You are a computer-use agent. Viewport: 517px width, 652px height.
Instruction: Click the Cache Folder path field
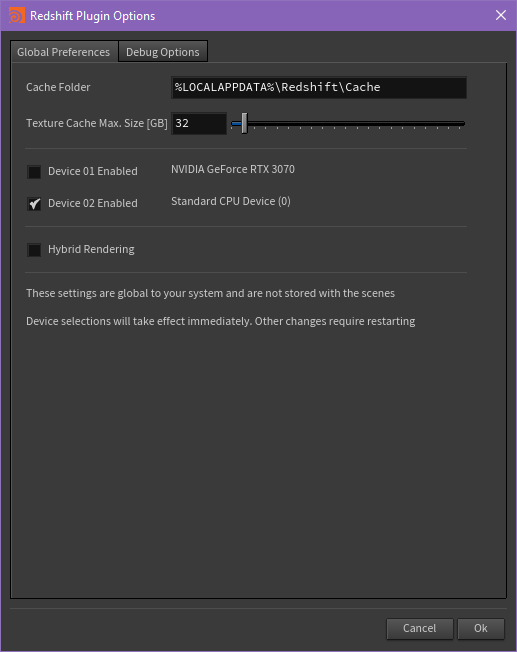coord(319,87)
